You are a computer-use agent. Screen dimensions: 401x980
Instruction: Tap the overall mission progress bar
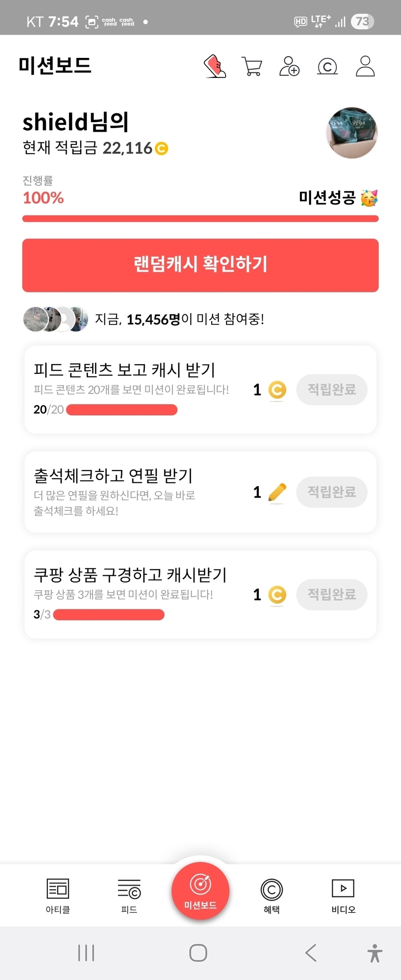(x=200, y=219)
